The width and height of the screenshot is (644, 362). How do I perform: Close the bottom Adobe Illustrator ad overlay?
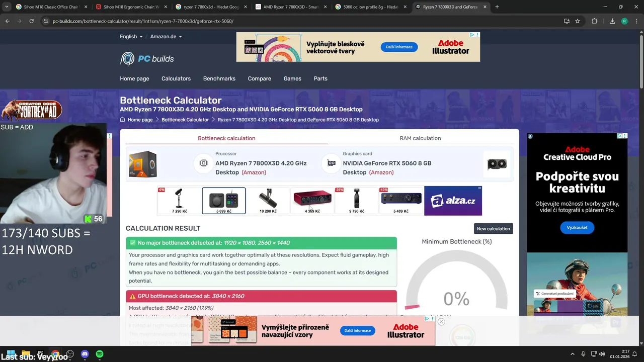(441, 322)
